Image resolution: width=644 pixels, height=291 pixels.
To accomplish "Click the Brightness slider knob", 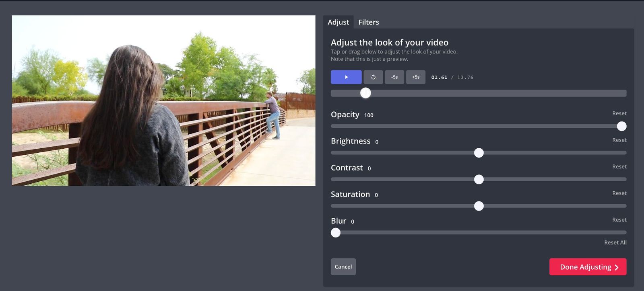I will 479,153.
